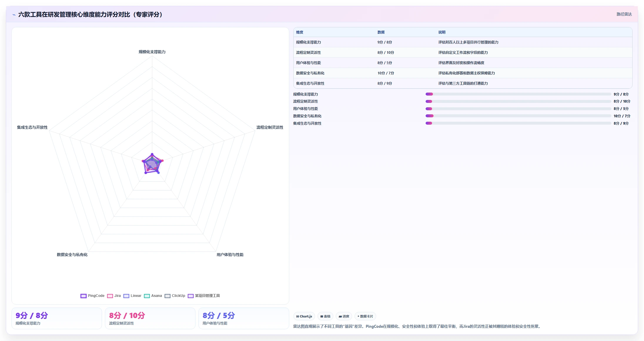Open the 8分 / 10分 data card
Image resolution: width=644 pixels, height=341 pixels.
[150, 318]
